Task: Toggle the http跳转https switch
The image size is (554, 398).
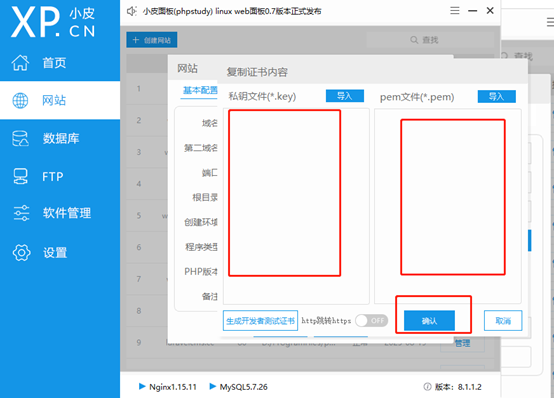Action: (372, 321)
